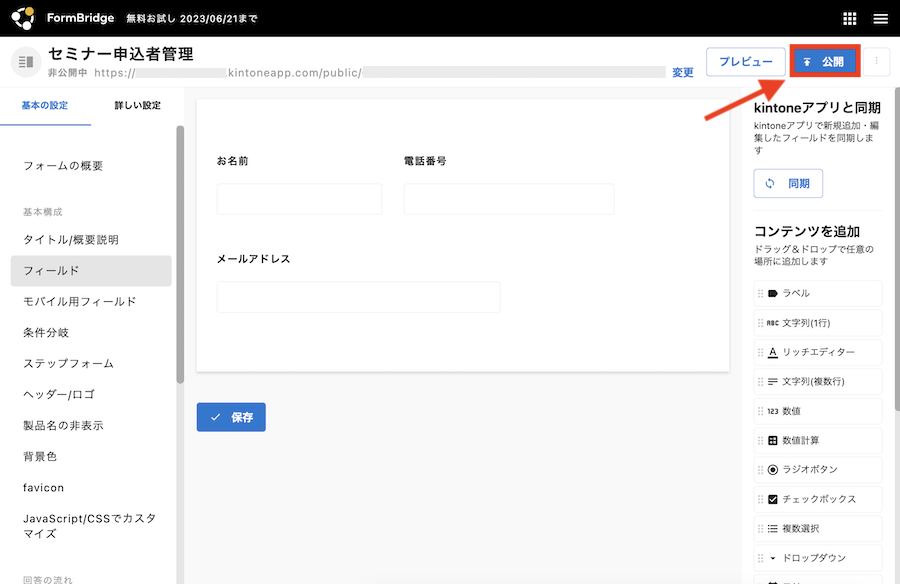Image resolution: width=900 pixels, height=584 pixels.
Task: Open the hamburger menu
Action: point(880,18)
